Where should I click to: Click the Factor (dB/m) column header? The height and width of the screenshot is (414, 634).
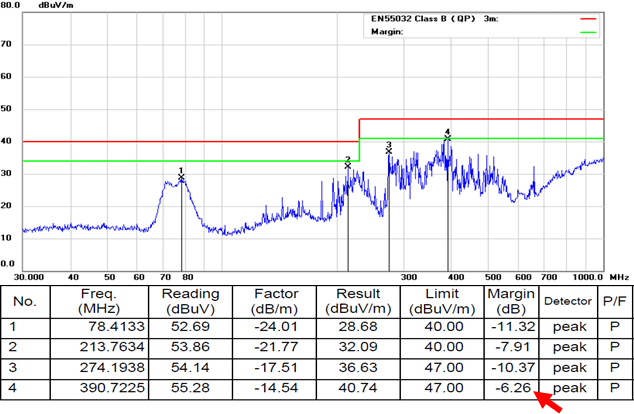(x=275, y=301)
